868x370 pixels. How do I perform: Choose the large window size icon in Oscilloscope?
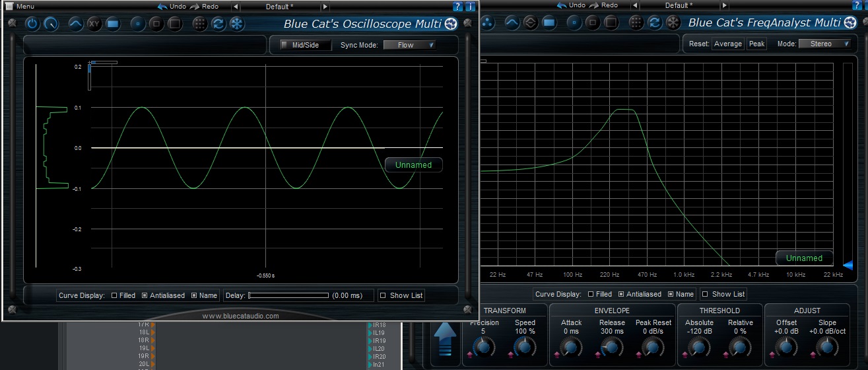(175, 24)
